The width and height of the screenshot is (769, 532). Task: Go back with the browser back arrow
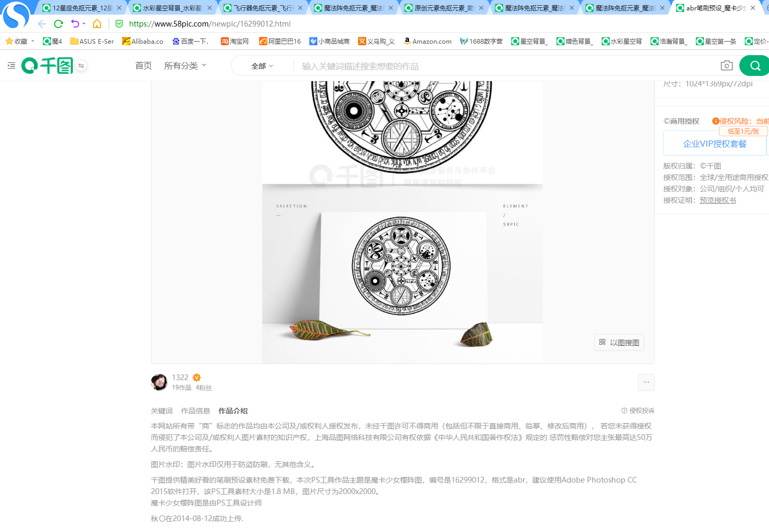click(42, 24)
